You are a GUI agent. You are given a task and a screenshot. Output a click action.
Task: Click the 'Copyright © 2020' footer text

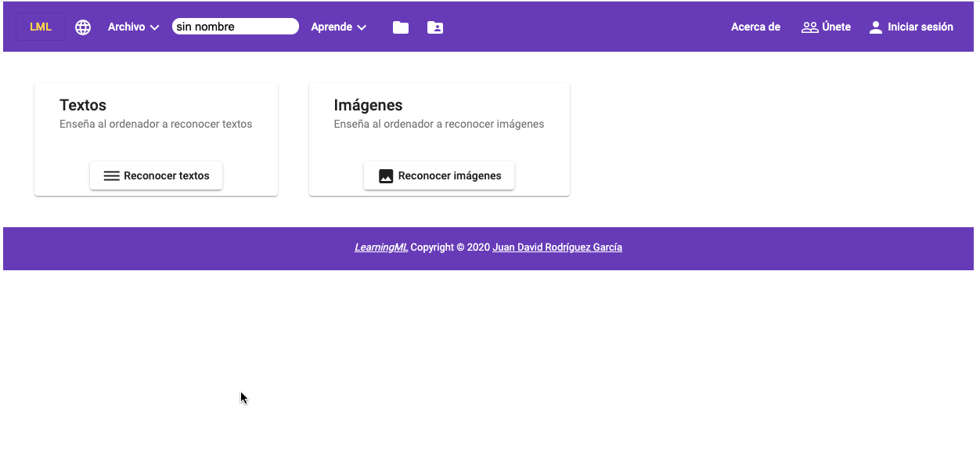click(450, 247)
